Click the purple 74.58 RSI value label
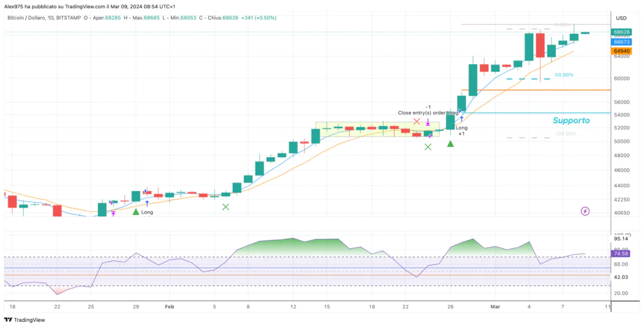This screenshot has height=327, width=644. (622, 253)
